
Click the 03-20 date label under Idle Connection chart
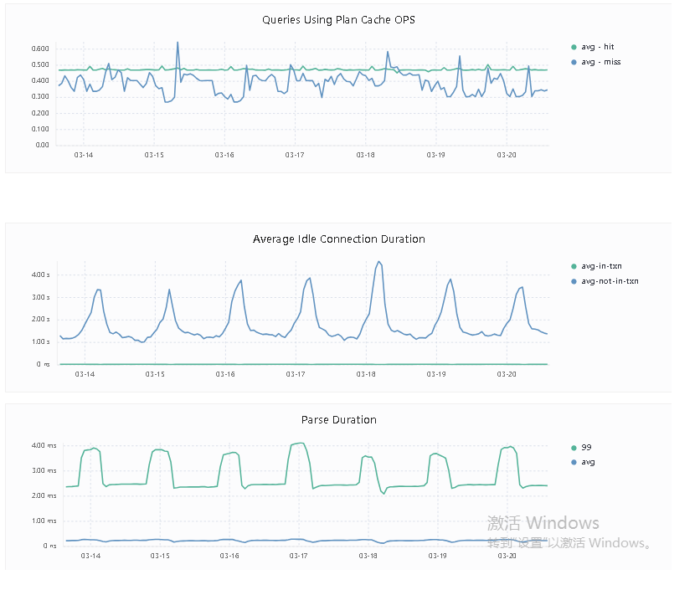[x=507, y=374]
